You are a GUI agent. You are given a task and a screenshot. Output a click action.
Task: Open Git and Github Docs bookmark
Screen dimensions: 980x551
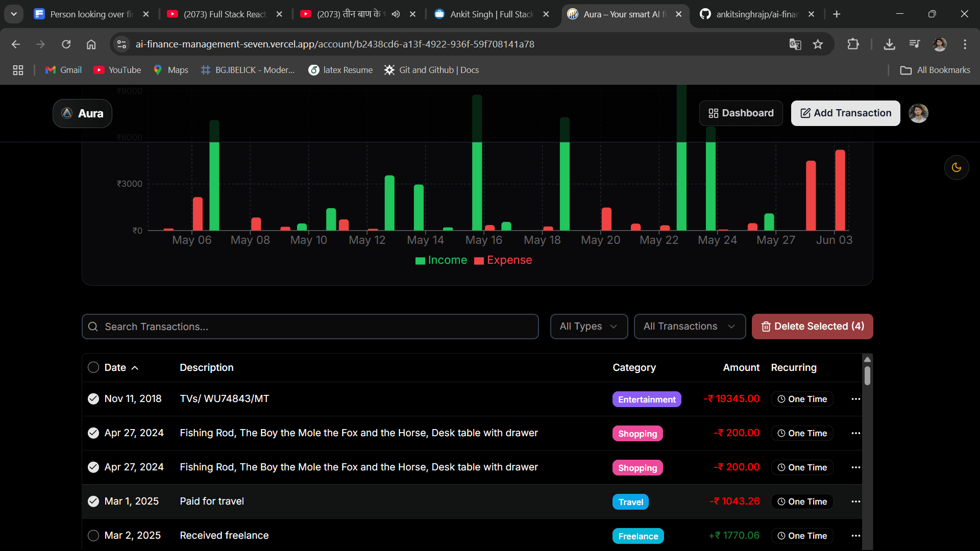(431, 70)
